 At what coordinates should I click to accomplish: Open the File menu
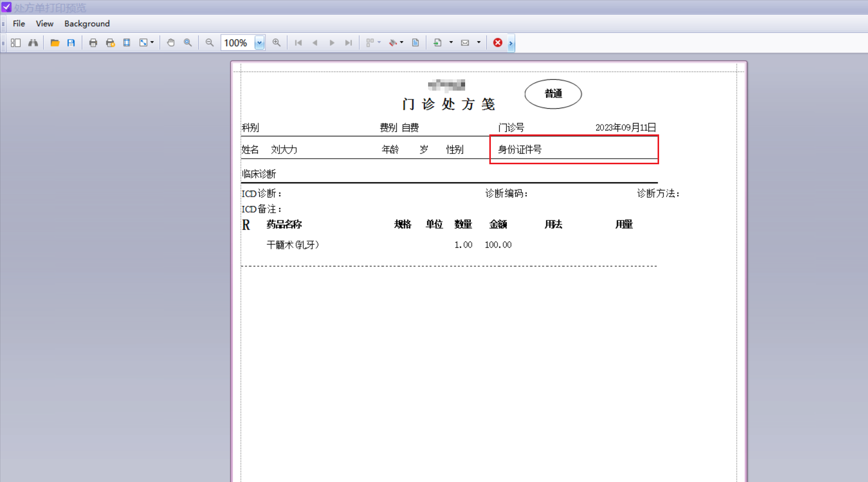pyautogui.click(x=19, y=24)
